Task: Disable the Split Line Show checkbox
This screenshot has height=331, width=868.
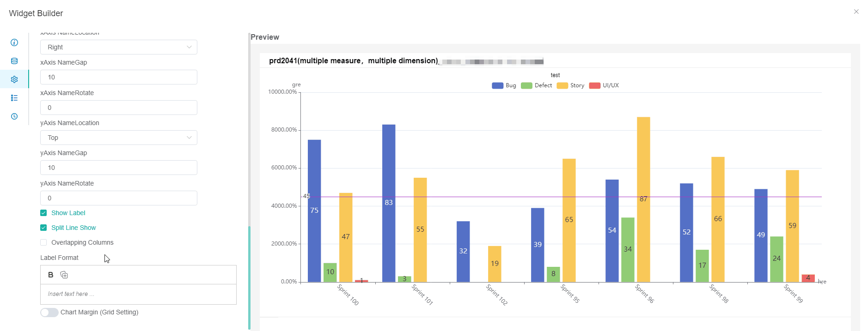Action: tap(43, 228)
